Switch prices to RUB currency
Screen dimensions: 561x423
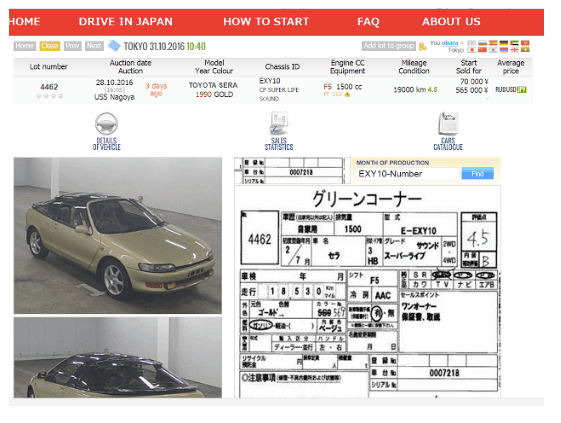click(x=501, y=89)
